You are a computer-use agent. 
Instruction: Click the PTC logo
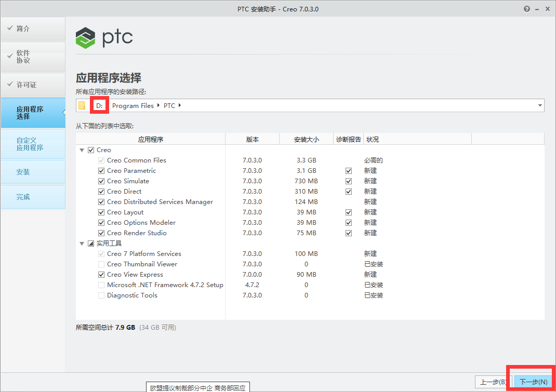tap(104, 37)
